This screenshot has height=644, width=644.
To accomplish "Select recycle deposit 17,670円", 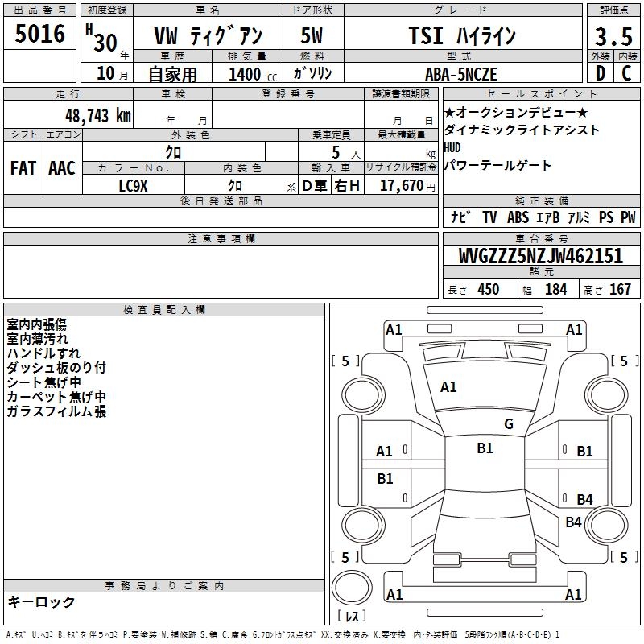I will 407,186.
